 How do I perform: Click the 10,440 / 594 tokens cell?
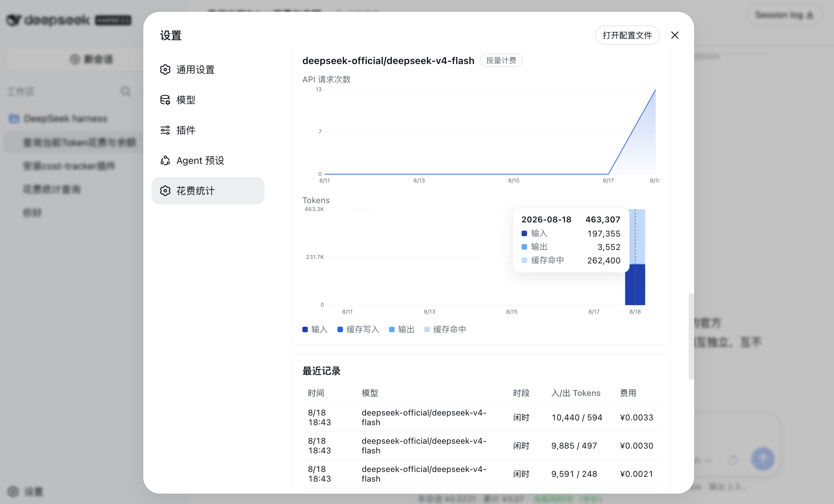coord(577,418)
